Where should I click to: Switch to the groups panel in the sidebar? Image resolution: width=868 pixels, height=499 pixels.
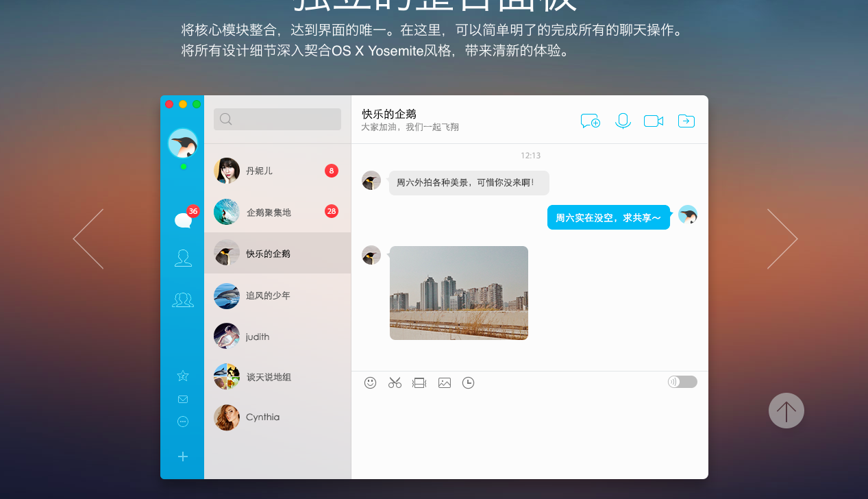182,299
